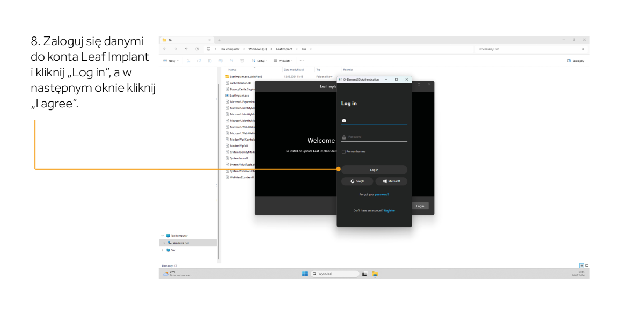Open Task View on the taskbar

pos(364,274)
